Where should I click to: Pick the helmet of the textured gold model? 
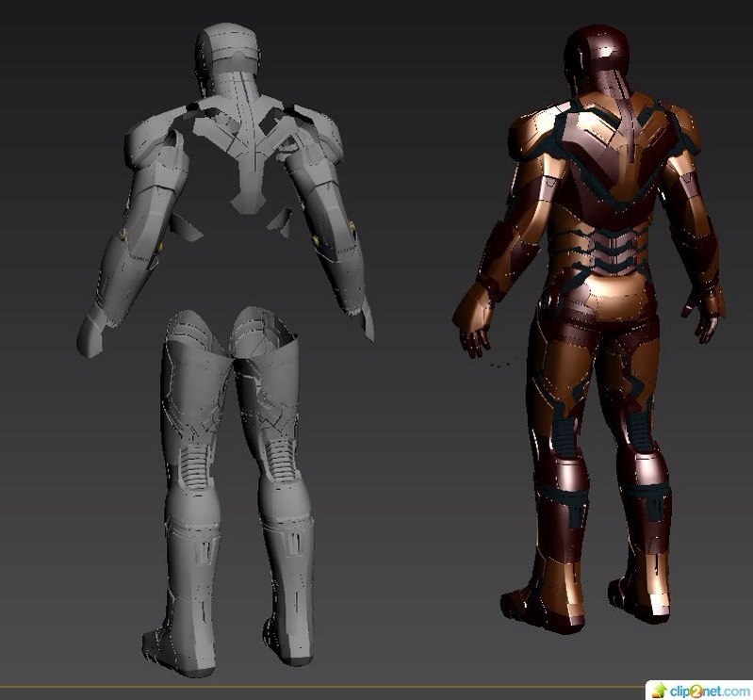click(x=596, y=60)
